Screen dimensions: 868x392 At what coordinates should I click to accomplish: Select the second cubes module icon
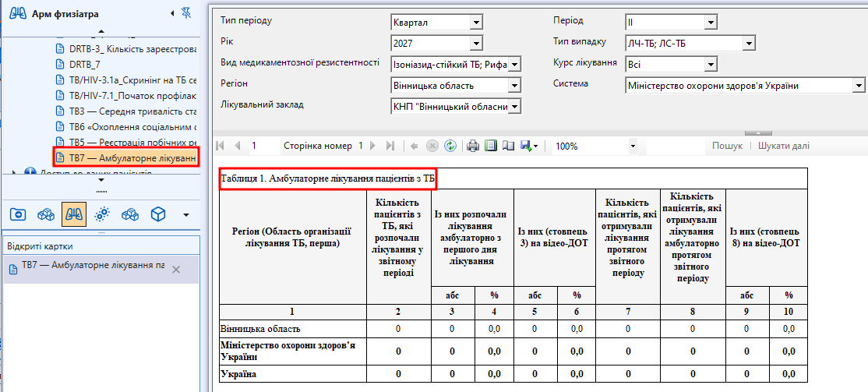129,214
